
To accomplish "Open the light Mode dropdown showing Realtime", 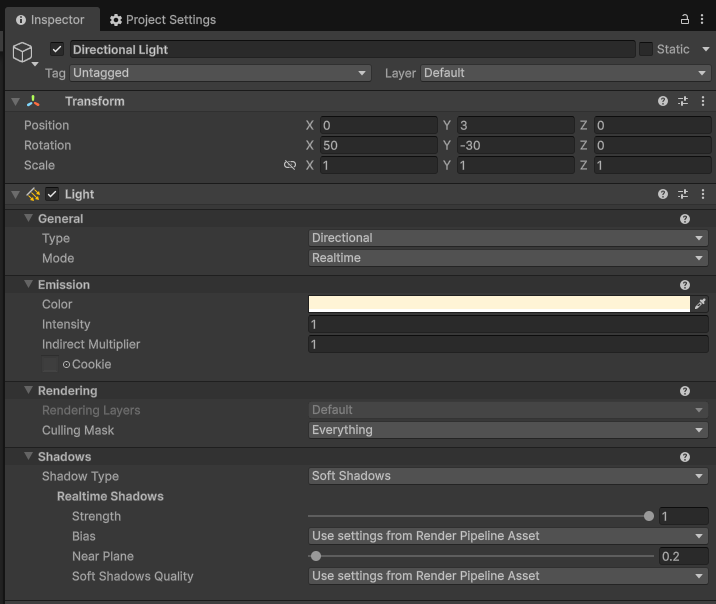I will click(x=508, y=258).
